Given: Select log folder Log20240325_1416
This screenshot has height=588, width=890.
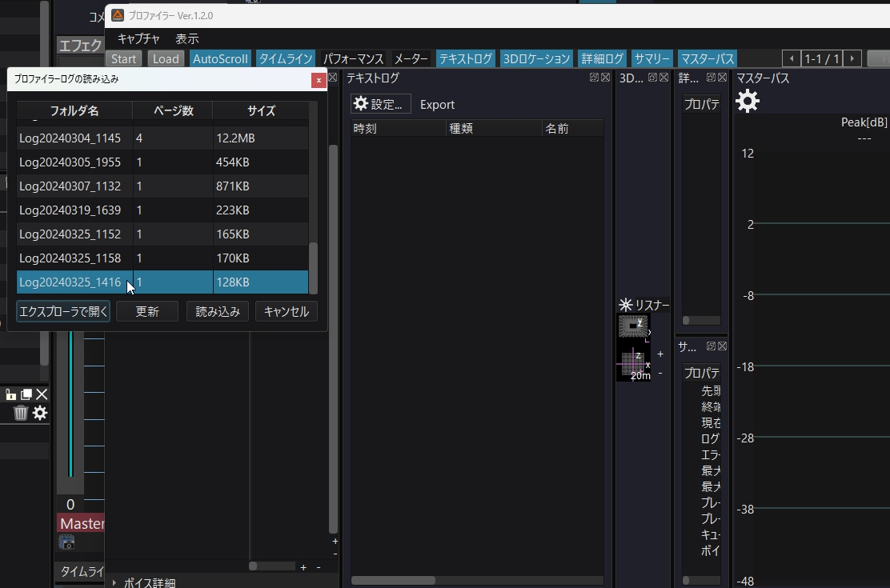Looking at the screenshot, I should coord(162,282).
